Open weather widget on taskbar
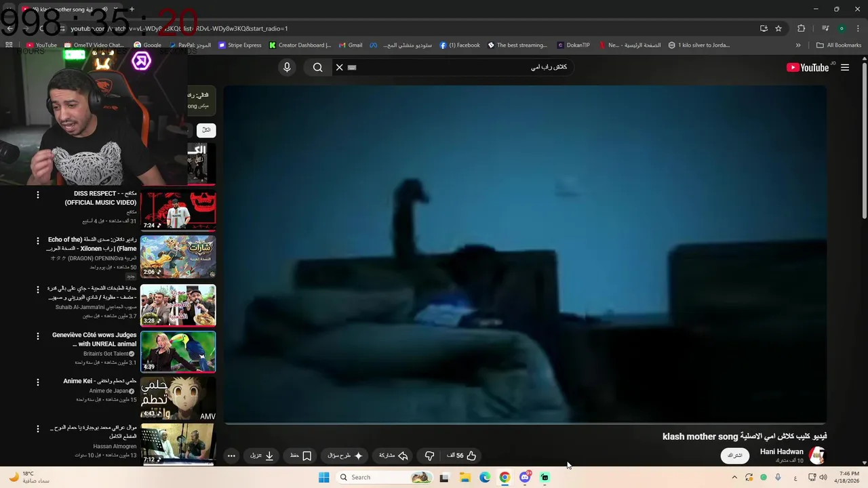Screen dimensions: 868x488 [x=28, y=477]
